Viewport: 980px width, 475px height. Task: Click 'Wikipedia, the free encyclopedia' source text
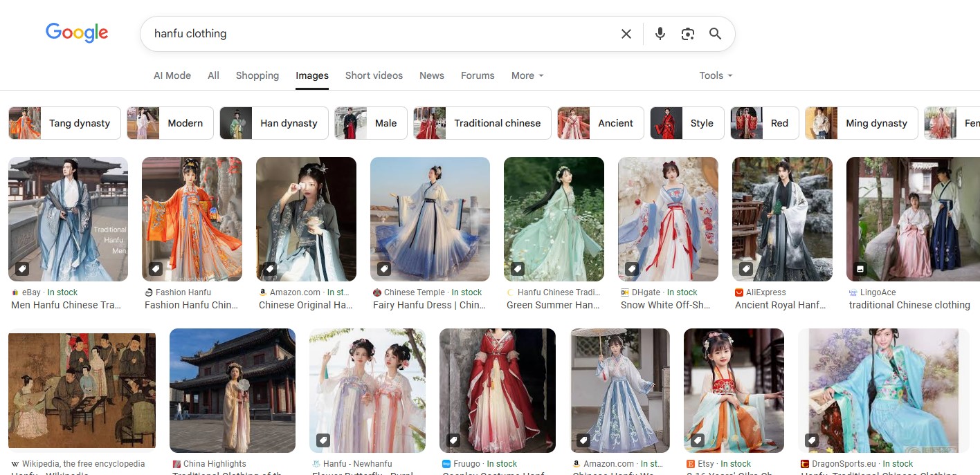(84, 464)
